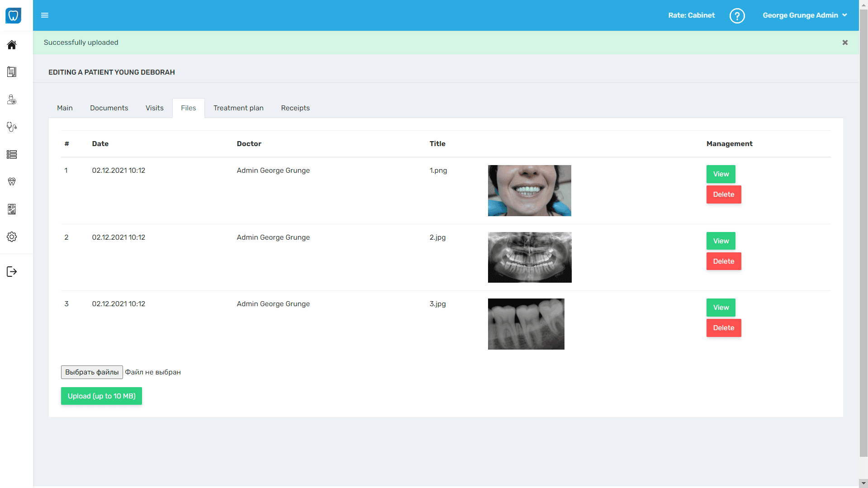
Task: Delete file 2.jpg
Action: (723, 261)
